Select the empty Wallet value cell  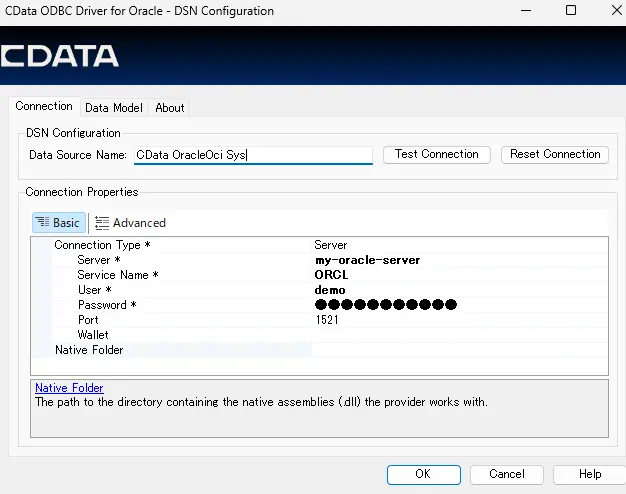point(460,335)
